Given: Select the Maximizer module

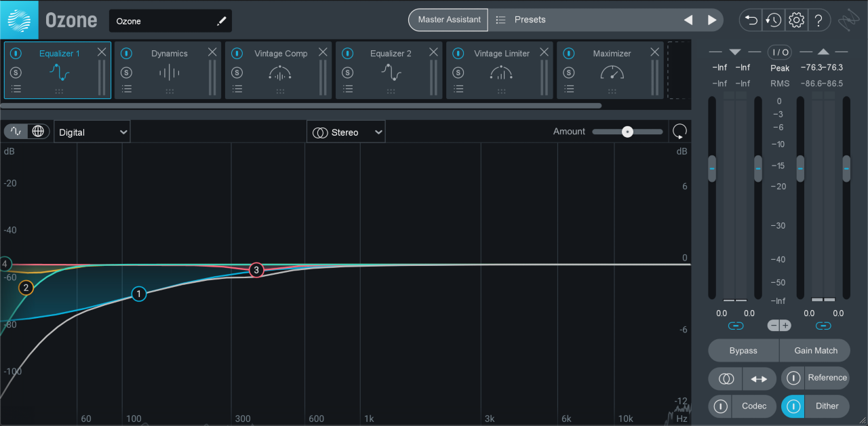Looking at the screenshot, I should point(610,71).
